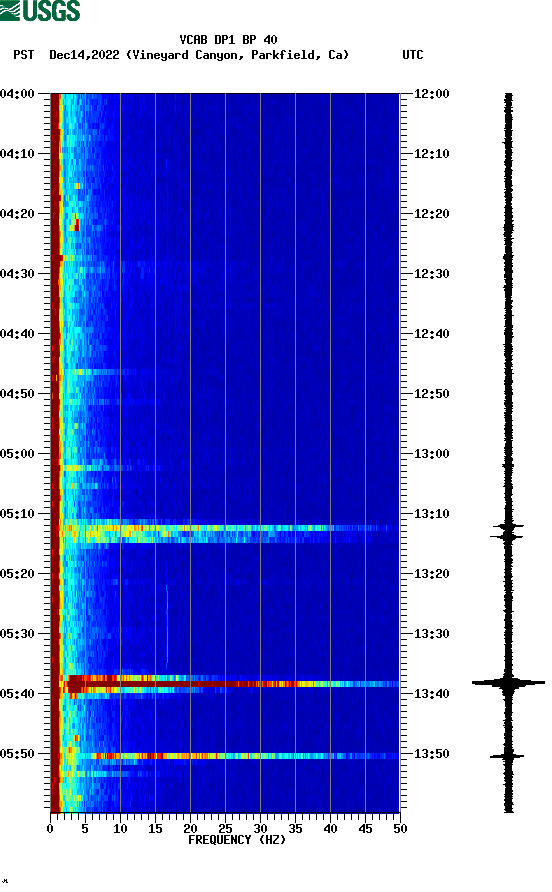Screen dimensions: 552x892
Task: Click the '50' frequency axis label
Action: point(400,829)
